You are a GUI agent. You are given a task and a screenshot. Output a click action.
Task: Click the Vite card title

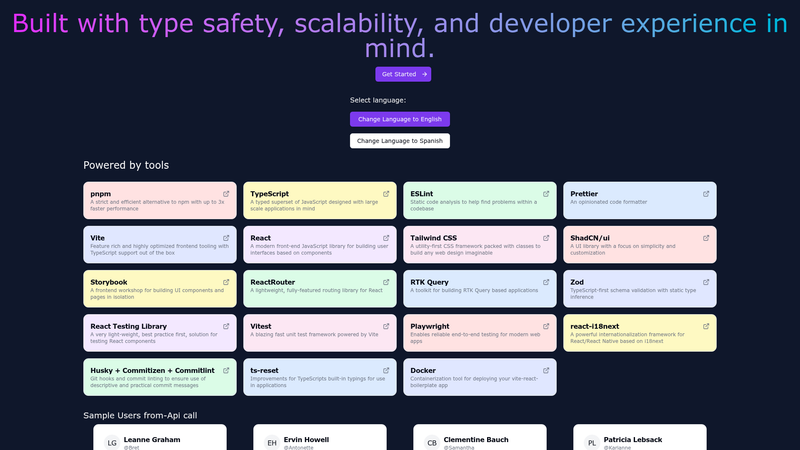click(97, 238)
